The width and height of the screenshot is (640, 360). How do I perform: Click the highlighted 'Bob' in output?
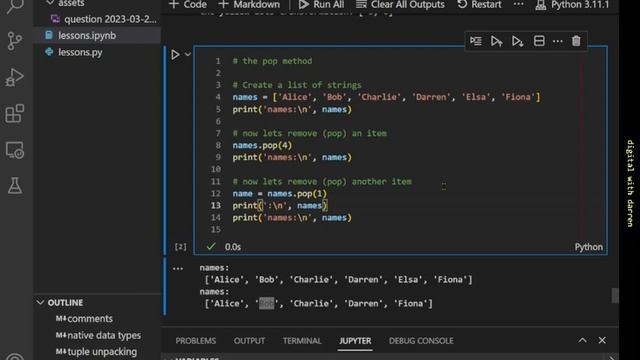(x=267, y=304)
